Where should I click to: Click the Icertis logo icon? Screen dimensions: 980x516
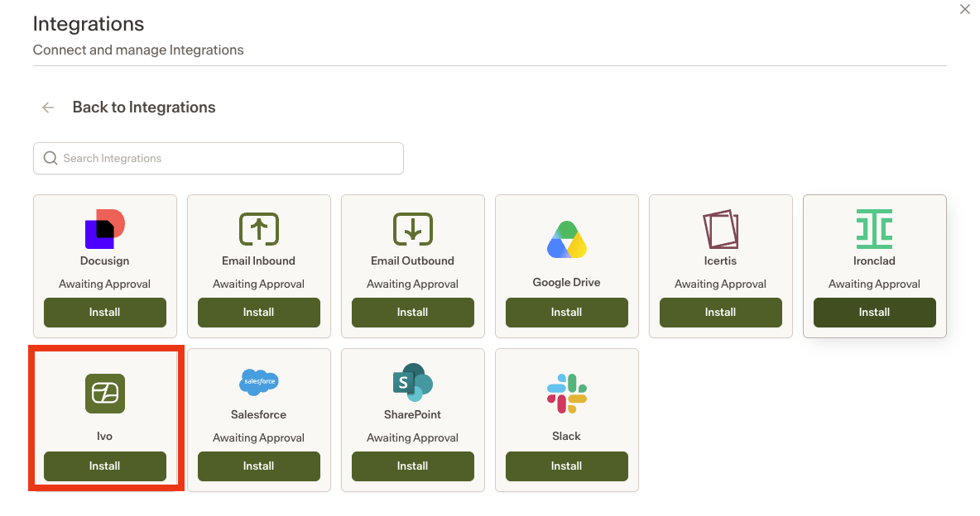721,228
